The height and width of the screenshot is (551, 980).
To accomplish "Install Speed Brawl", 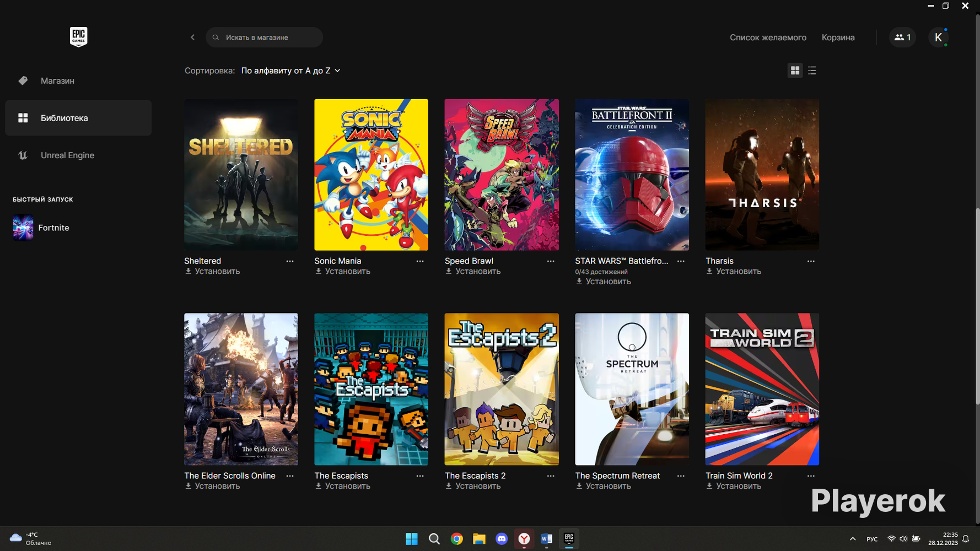I will 473,271.
